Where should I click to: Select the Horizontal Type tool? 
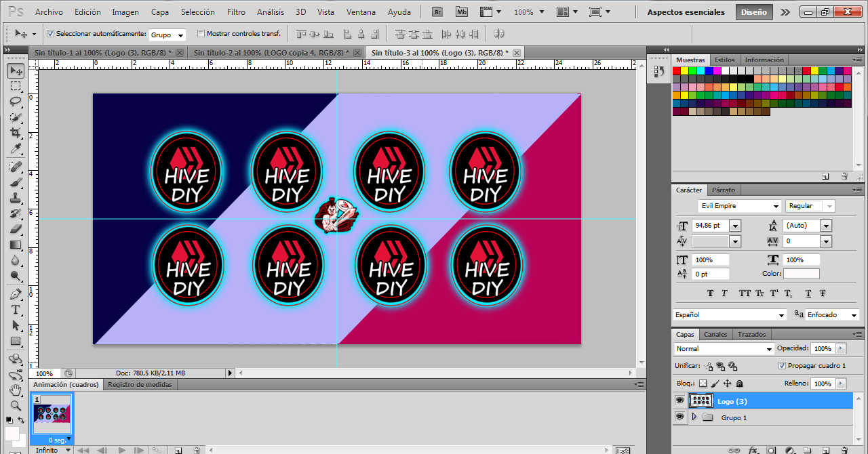click(x=16, y=310)
